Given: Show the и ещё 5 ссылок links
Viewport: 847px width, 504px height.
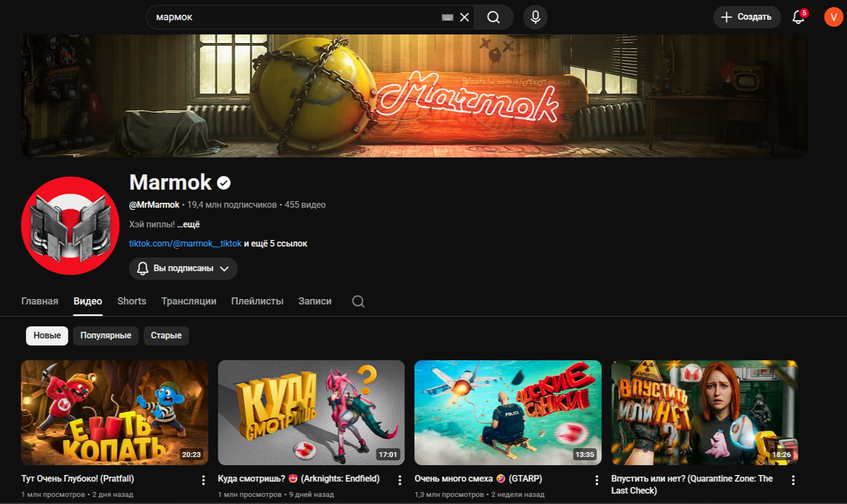Looking at the screenshot, I should point(275,243).
